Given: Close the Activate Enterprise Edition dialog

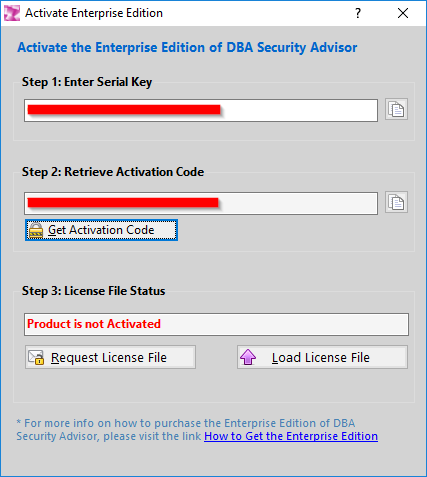Looking at the screenshot, I should (x=403, y=13).
